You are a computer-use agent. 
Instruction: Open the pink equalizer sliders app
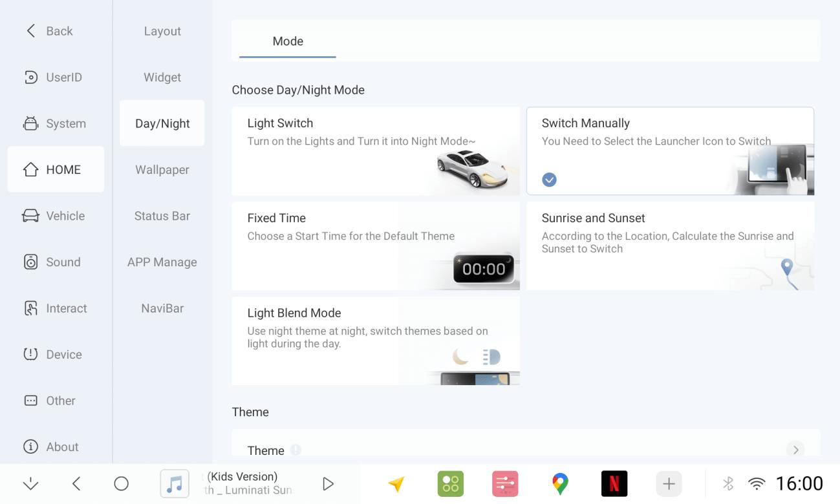[505, 483]
